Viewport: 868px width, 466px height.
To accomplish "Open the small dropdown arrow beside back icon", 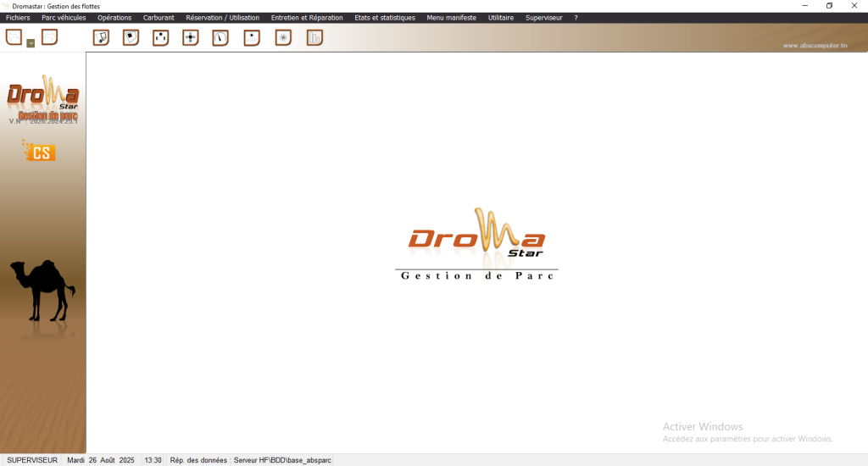I will (31, 42).
